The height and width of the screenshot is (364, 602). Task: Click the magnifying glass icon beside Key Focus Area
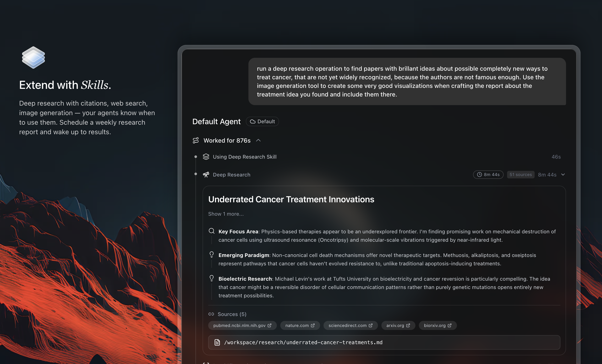pos(211,231)
